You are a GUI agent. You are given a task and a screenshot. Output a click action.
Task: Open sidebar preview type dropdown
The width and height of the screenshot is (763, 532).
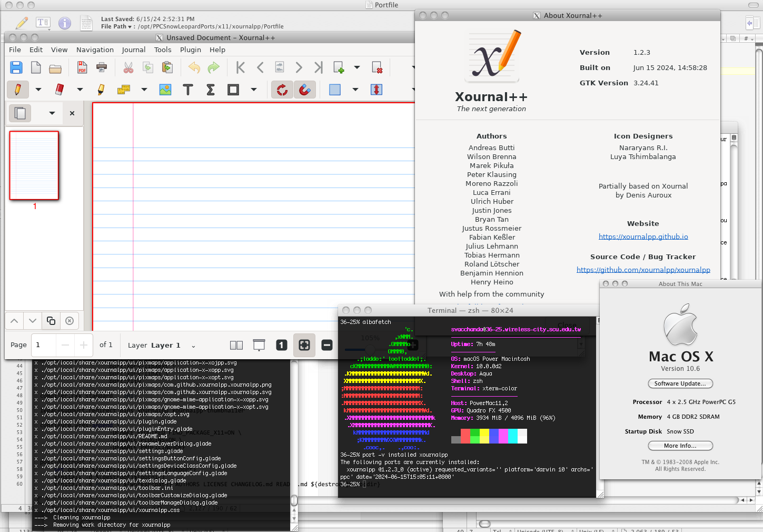(52, 113)
